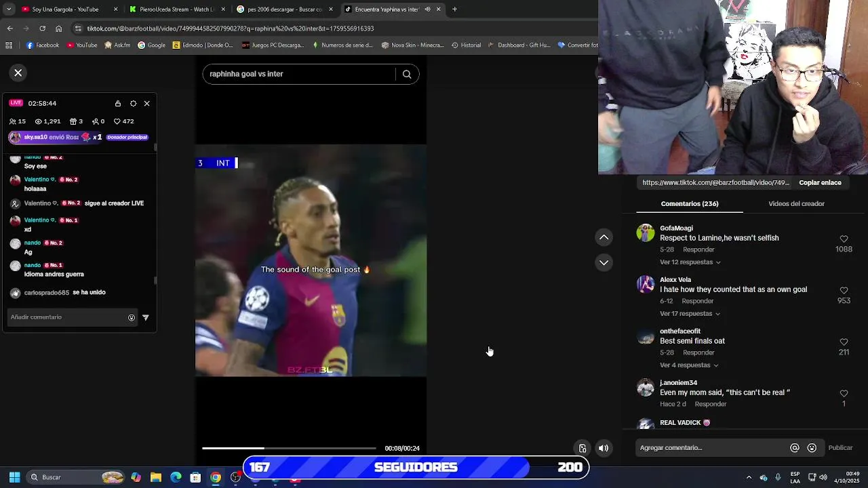868x488 pixels.
Task: Switch to Comentarios (236) tab
Action: [690, 203]
